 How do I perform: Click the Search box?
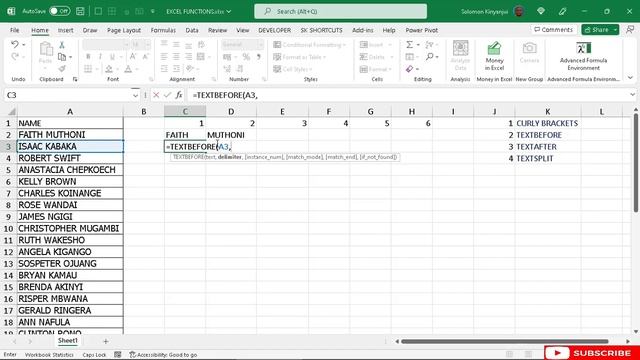pyautogui.click(x=340, y=11)
